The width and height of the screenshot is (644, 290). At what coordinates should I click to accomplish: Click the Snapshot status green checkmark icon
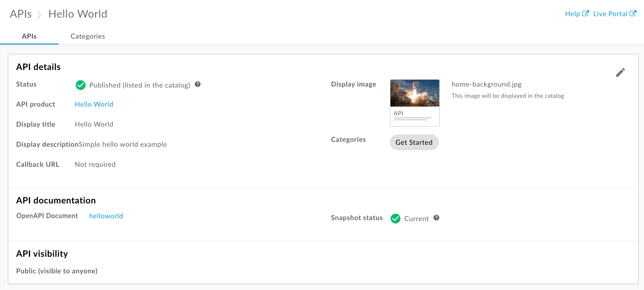[395, 218]
